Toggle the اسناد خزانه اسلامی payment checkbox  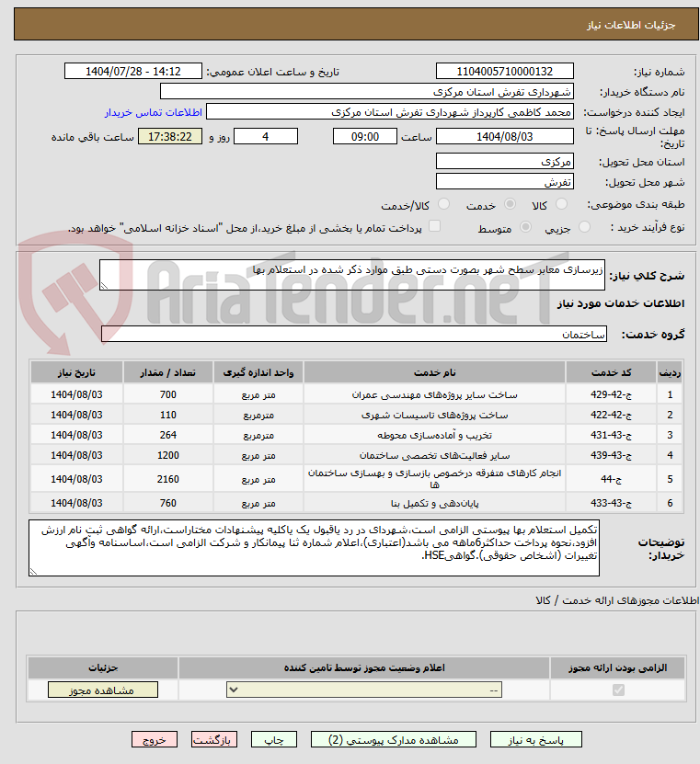click(434, 226)
